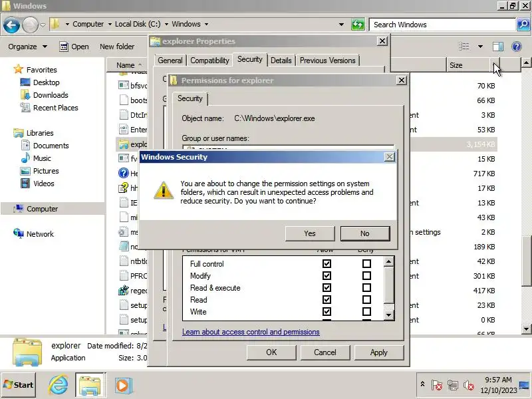This screenshot has width=532, height=399.
Task: Click the Forward navigation arrow
Action: point(30,25)
